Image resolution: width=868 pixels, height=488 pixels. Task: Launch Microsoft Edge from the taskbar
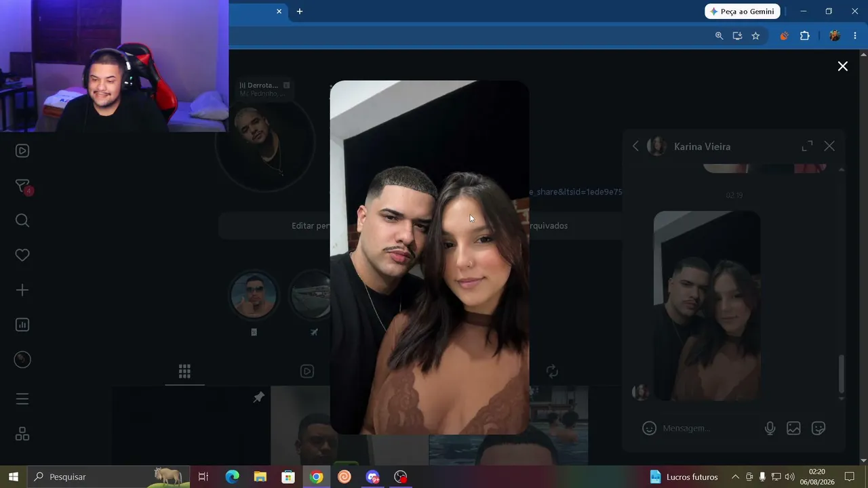(x=232, y=476)
